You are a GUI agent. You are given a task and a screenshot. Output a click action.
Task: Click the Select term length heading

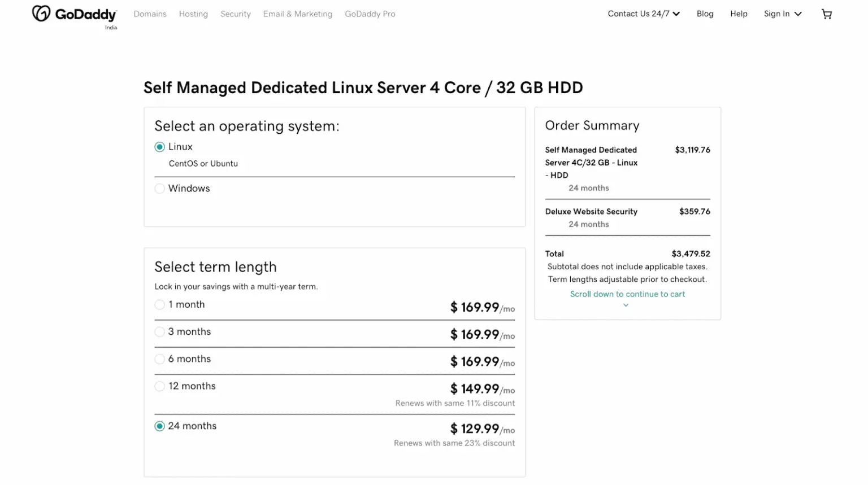coord(215,267)
